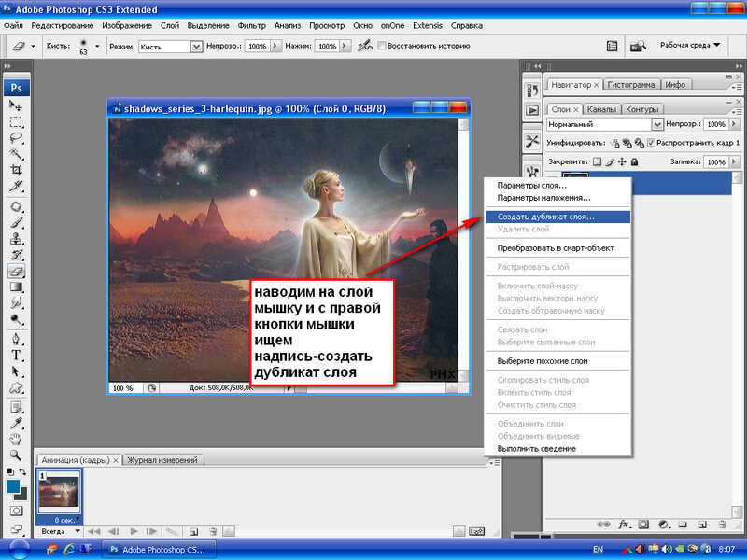
Task: Open the 'Нормальный' blend mode dropdown
Action: point(657,124)
